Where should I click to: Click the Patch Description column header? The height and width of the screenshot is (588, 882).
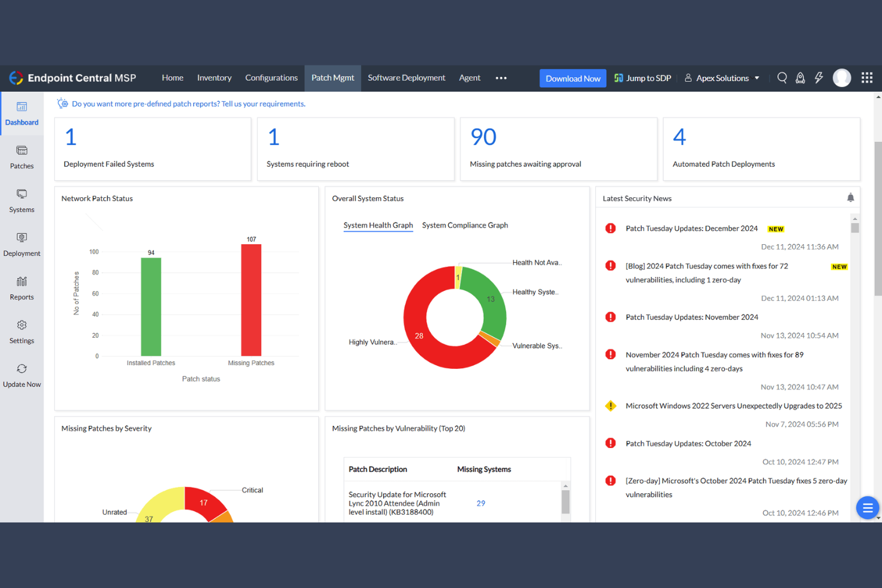[378, 469]
